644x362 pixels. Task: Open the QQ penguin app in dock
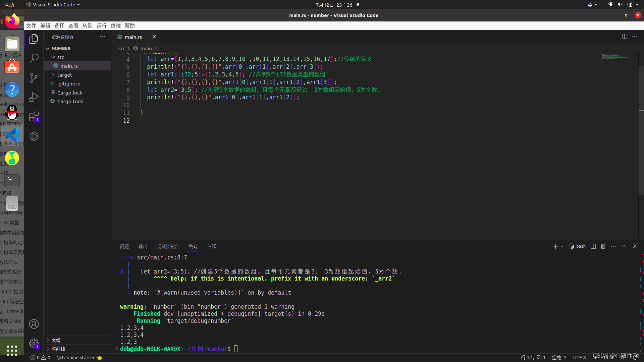tap(12, 112)
